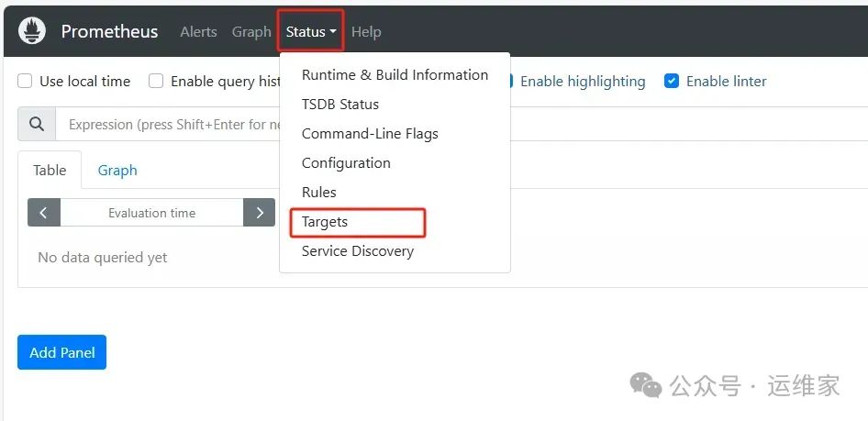The width and height of the screenshot is (868, 421).
Task: Open the Alerts navigation link
Action: [198, 32]
